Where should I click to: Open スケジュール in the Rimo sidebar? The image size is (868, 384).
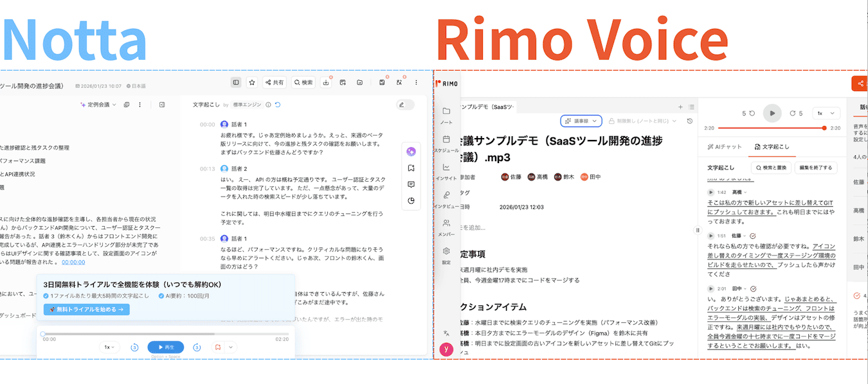(x=446, y=143)
